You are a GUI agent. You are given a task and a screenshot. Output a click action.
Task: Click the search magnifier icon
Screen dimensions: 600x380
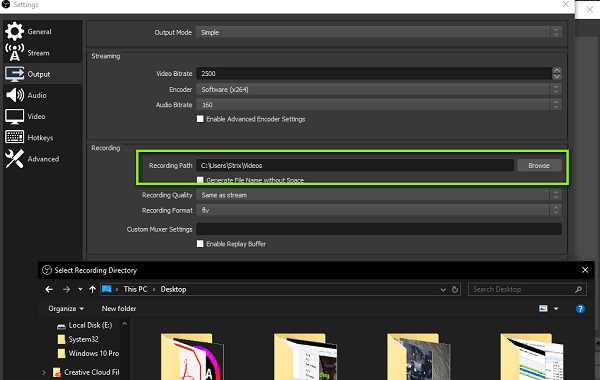(x=579, y=290)
